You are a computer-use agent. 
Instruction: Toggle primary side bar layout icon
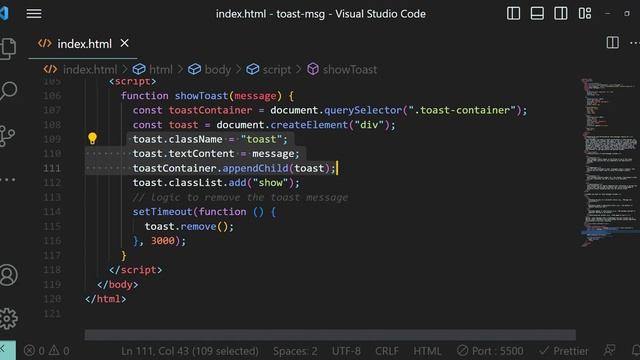tap(513, 13)
